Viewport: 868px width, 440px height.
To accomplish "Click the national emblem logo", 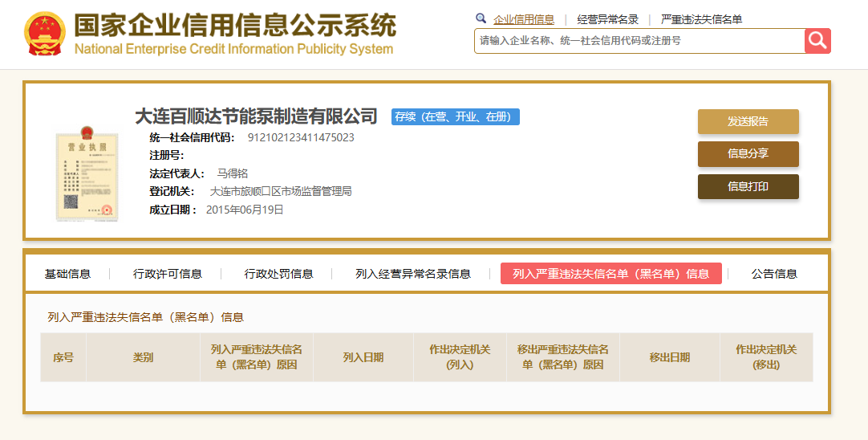I will (x=45, y=33).
